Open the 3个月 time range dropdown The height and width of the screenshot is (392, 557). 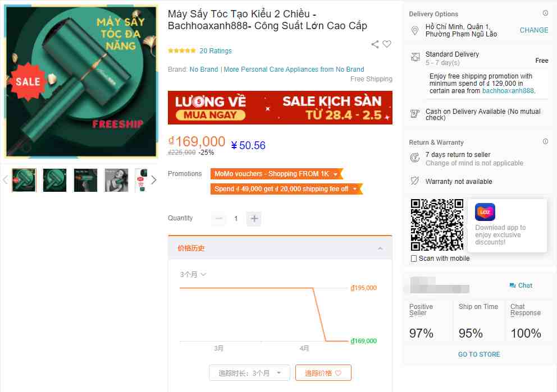coord(193,275)
